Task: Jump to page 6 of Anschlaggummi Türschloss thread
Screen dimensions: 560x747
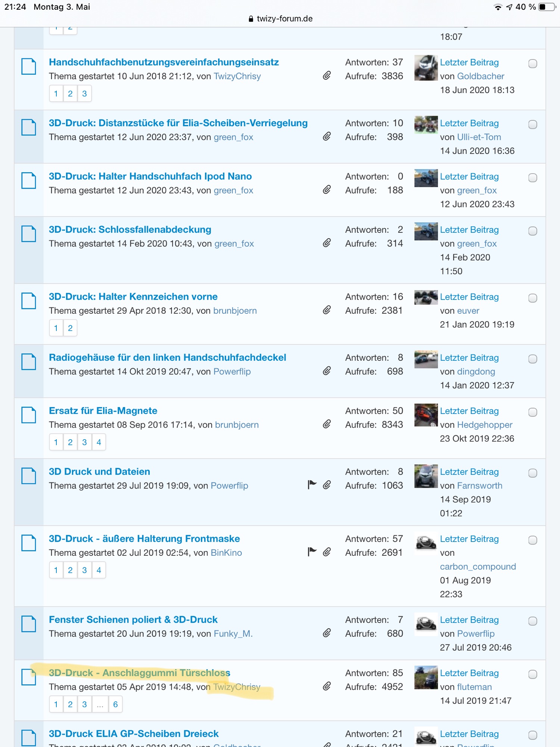Action: pos(115,704)
